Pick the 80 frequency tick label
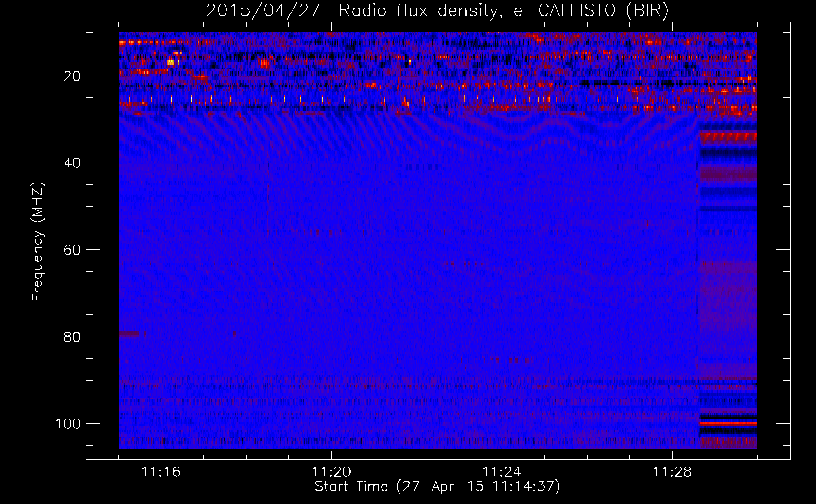The image size is (816, 504). 72,337
